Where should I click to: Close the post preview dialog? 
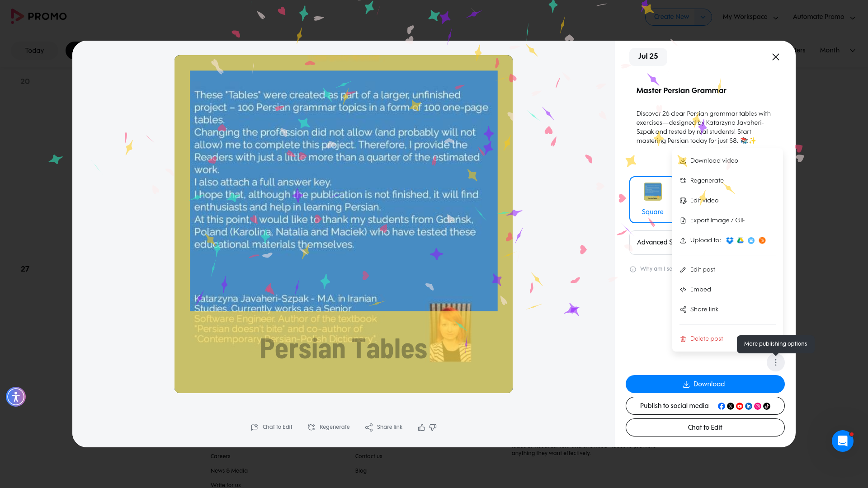click(x=776, y=57)
